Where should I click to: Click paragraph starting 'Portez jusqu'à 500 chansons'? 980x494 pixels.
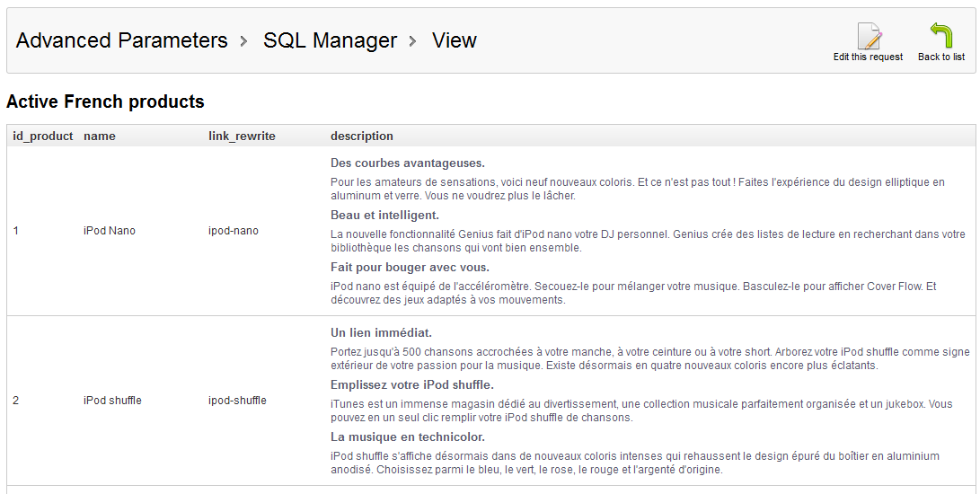650,358
